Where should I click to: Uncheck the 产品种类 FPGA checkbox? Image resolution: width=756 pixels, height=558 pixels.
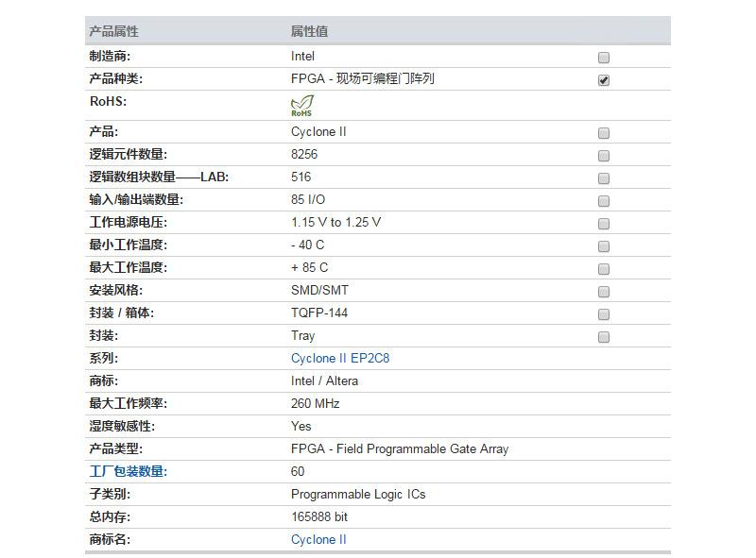click(604, 80)
